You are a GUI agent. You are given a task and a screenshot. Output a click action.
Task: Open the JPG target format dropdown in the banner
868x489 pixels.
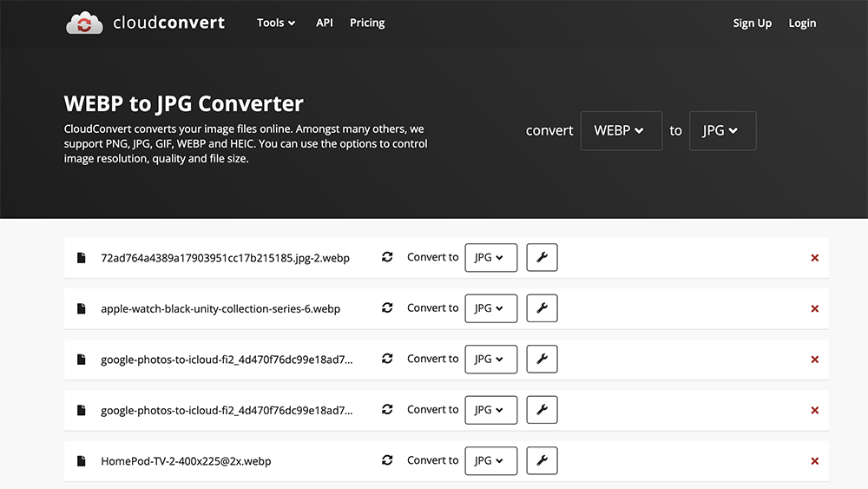click(722, 130)
